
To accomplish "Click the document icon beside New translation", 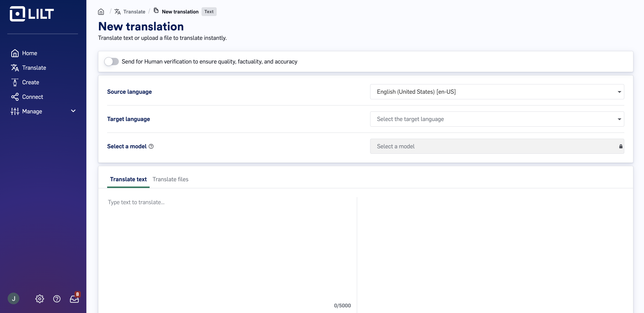I will click(x=156, y=11).
